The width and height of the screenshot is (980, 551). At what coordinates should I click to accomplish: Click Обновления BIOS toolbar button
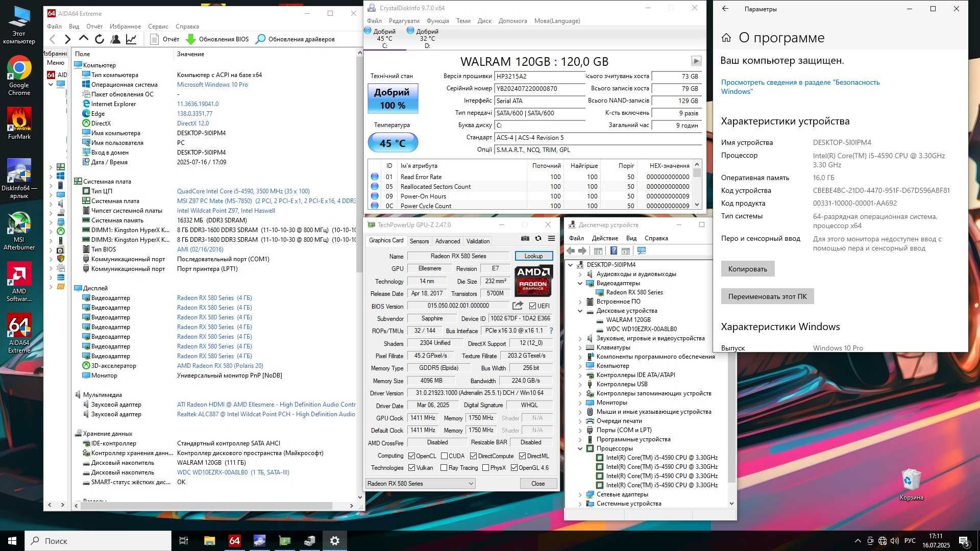click(217, 39)
